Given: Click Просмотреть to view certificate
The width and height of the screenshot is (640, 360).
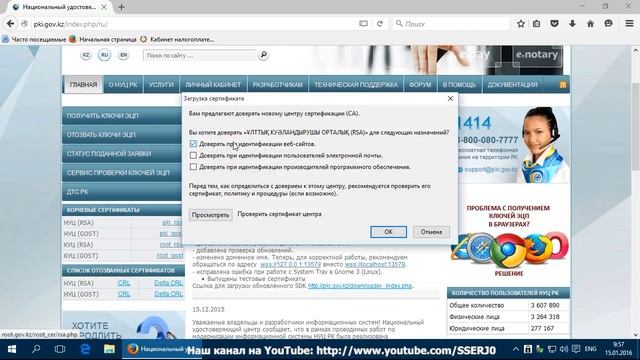Looking at the screenshot, I should (210, 215).
